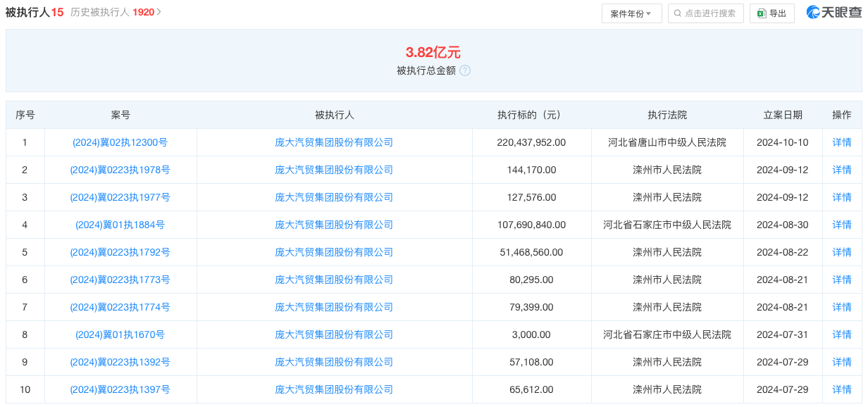Open 详情 for row dated 2024-07-31
The image size is (868, 407).
[842, 334]
